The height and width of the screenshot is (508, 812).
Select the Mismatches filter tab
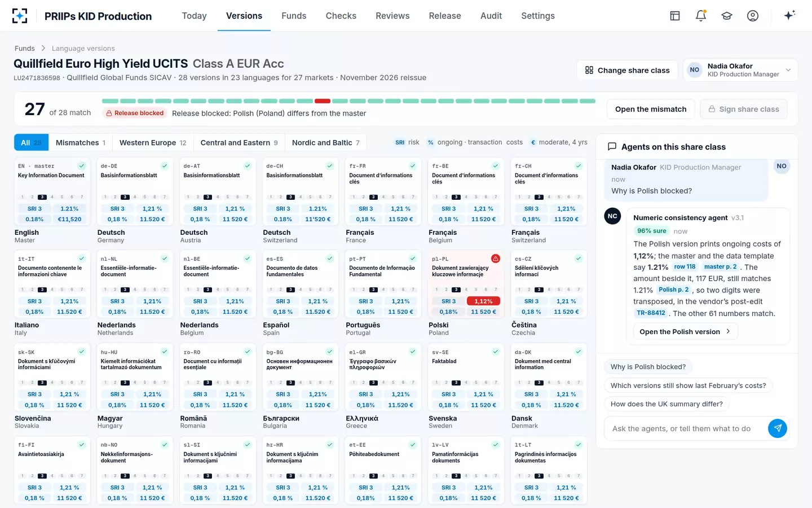coord(81,143)
